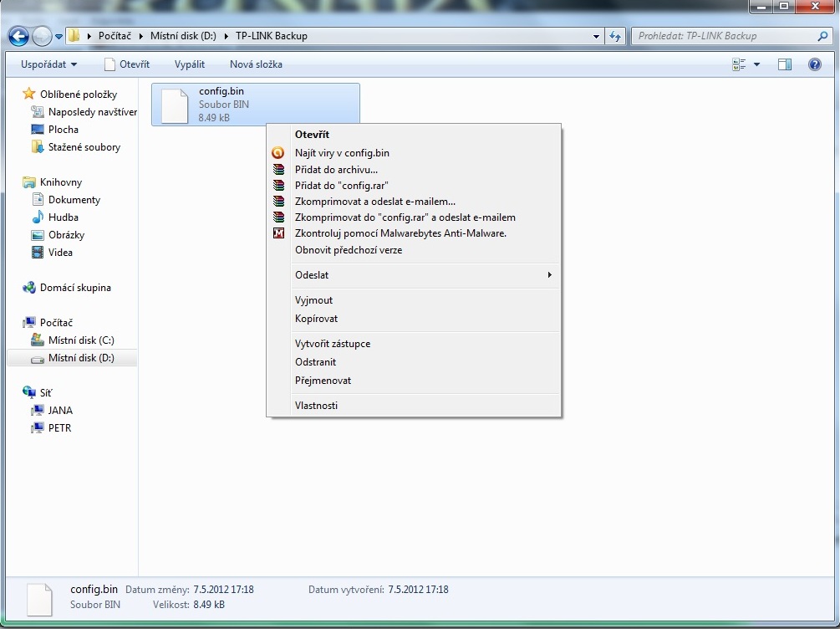Select the config.bin file icon
This screenshot has width=840, height=629.
pos(175,105)
